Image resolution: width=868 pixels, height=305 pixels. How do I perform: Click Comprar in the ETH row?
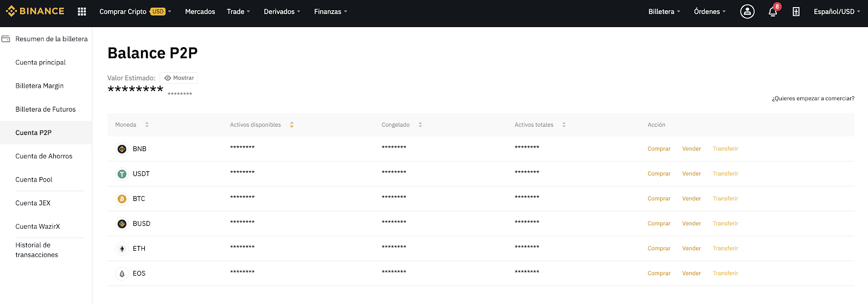(x=659, y=249)
